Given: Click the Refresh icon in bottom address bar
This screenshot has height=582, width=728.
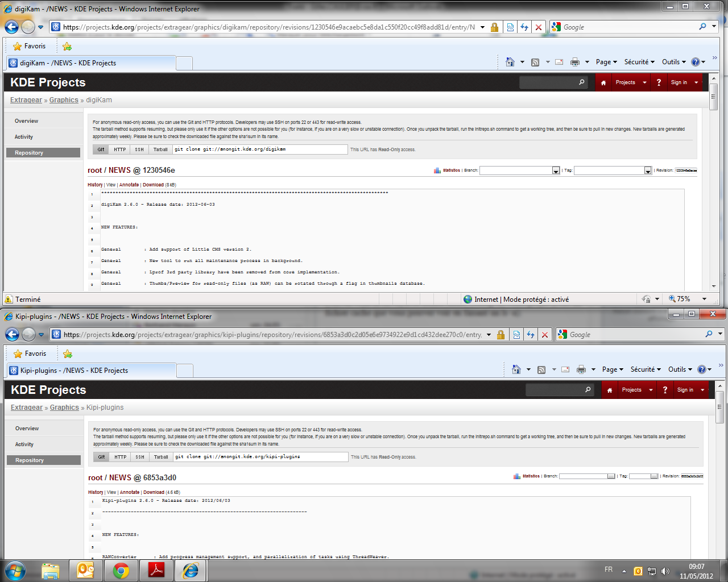Looking at the screenshot, I should (x=530, y=335).
